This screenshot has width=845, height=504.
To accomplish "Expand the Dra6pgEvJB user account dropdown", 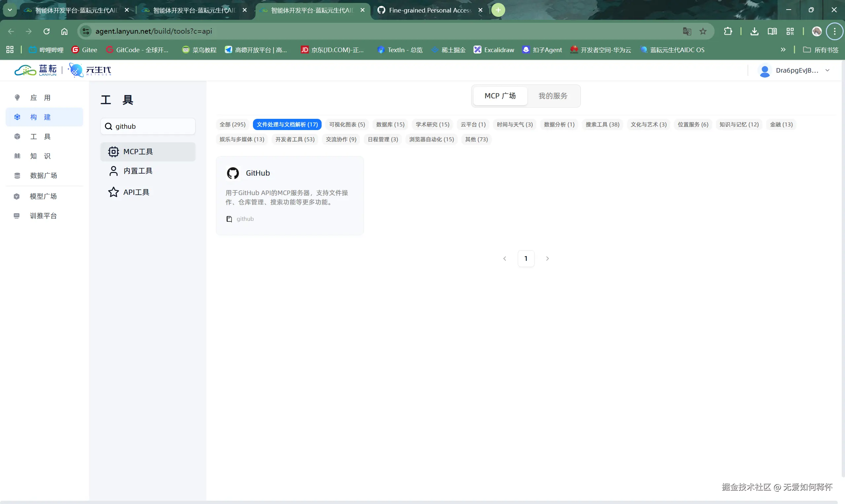I will point(827,70).
